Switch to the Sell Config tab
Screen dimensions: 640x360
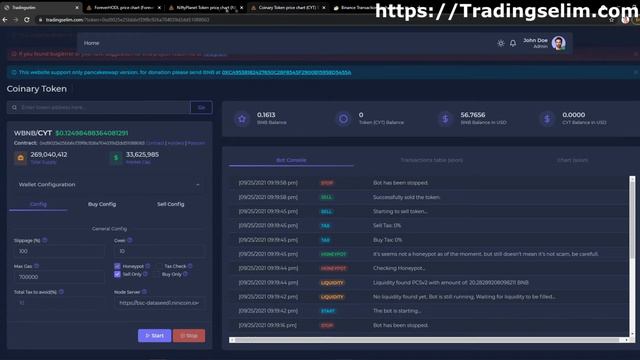click(171, 204)
